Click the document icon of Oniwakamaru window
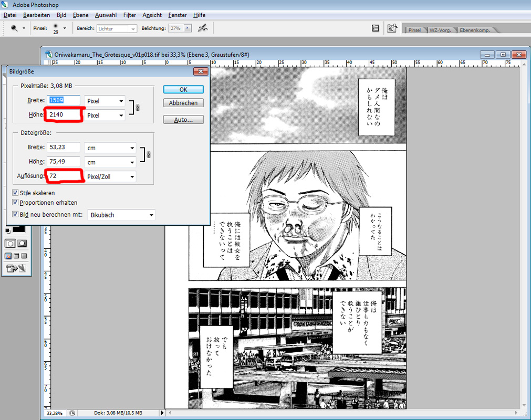Screen dimensions: 531x420 (49, 55)
